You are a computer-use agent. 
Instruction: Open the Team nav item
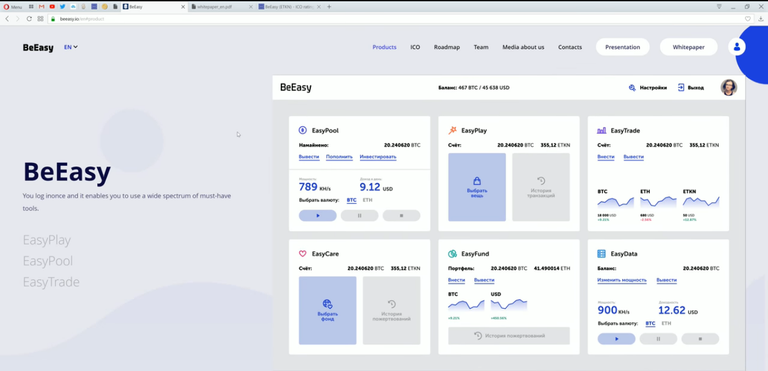[x=481, y=47]
